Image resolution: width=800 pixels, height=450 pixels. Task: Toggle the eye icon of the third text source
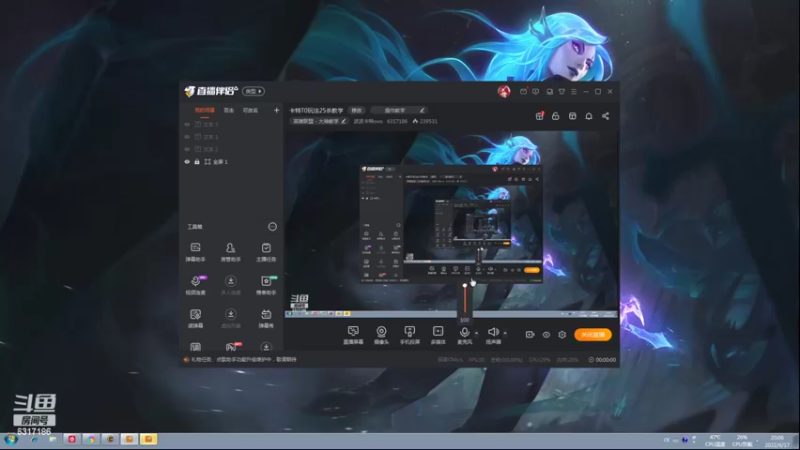tap(187, 149)
